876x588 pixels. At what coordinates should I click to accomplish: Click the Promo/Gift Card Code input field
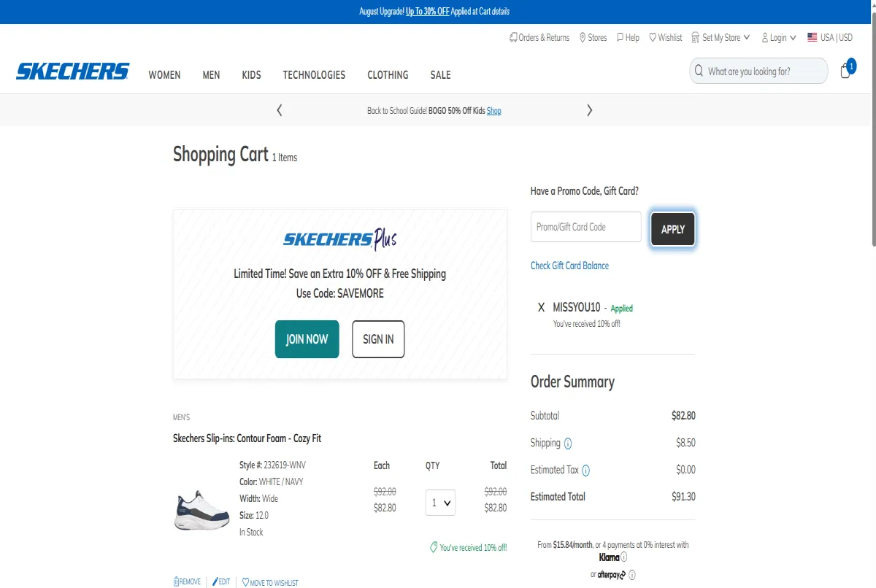585,227
